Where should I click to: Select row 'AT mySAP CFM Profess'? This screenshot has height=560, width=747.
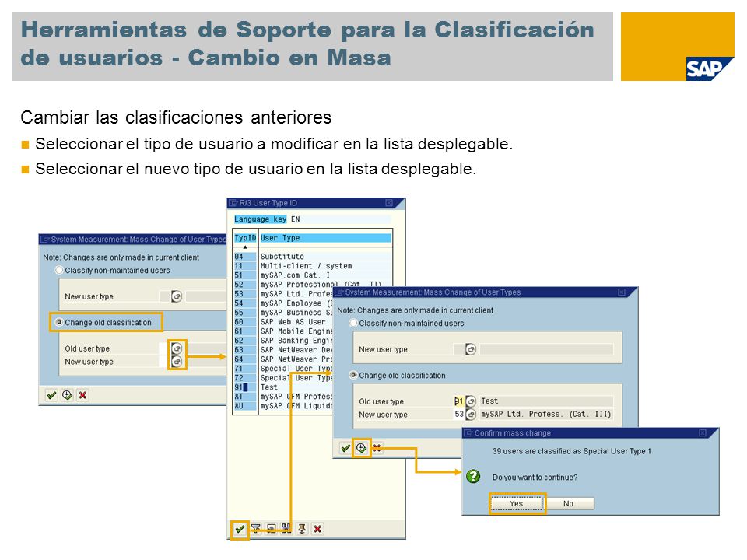[x=283, y=396]
